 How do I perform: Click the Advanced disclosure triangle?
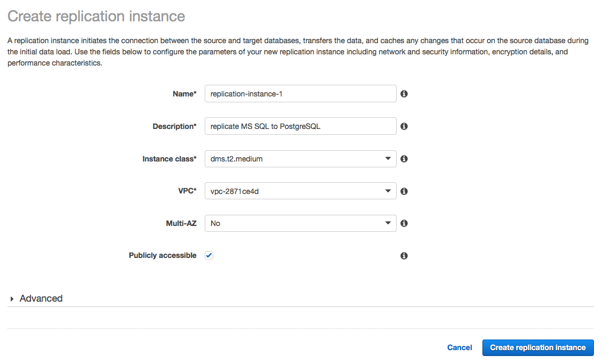13,298
